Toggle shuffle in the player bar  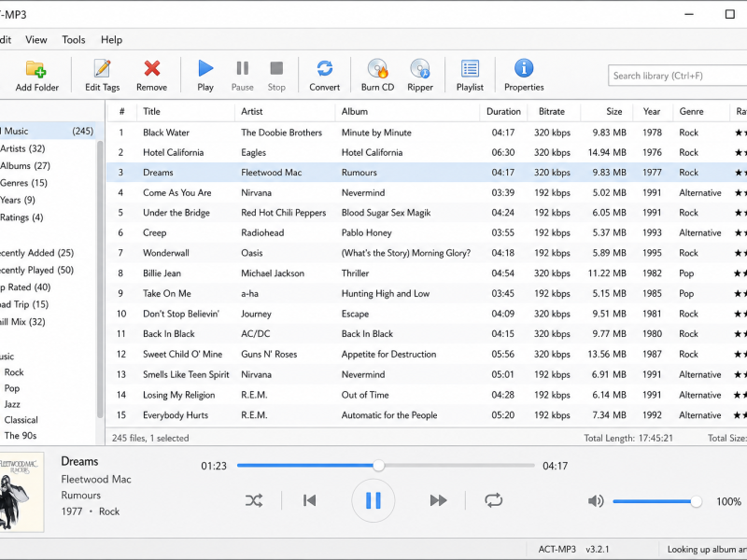pyautogui.click(x=253, y=500)
